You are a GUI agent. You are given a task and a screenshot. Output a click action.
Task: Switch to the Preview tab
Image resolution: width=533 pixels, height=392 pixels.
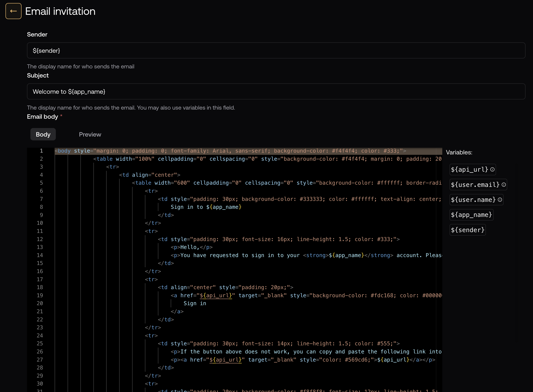click(x=90, y=134)
